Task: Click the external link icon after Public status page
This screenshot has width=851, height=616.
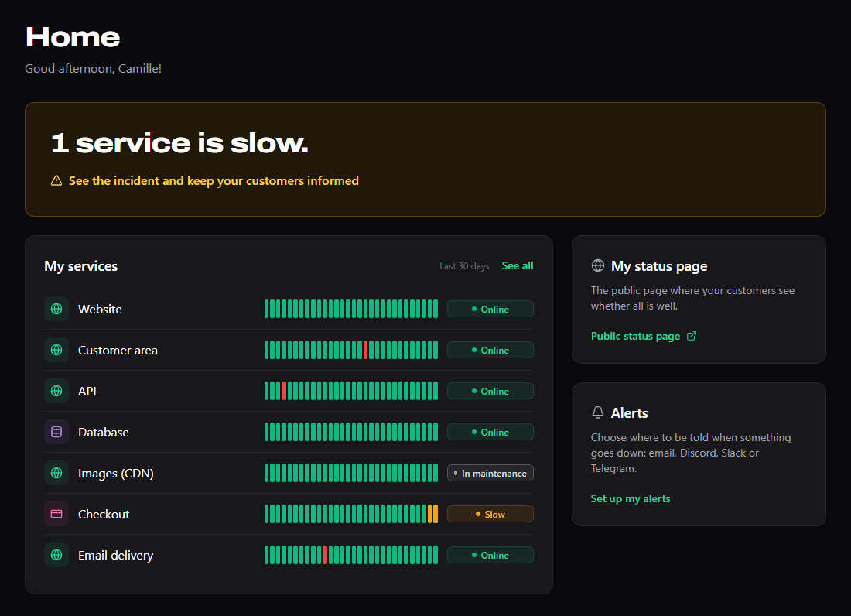Action: coord(692,336)
